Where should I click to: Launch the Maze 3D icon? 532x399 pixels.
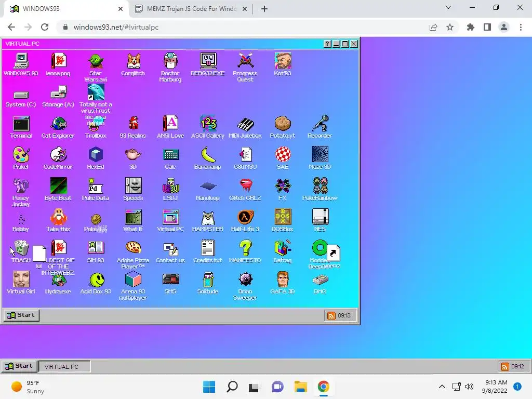320,155
